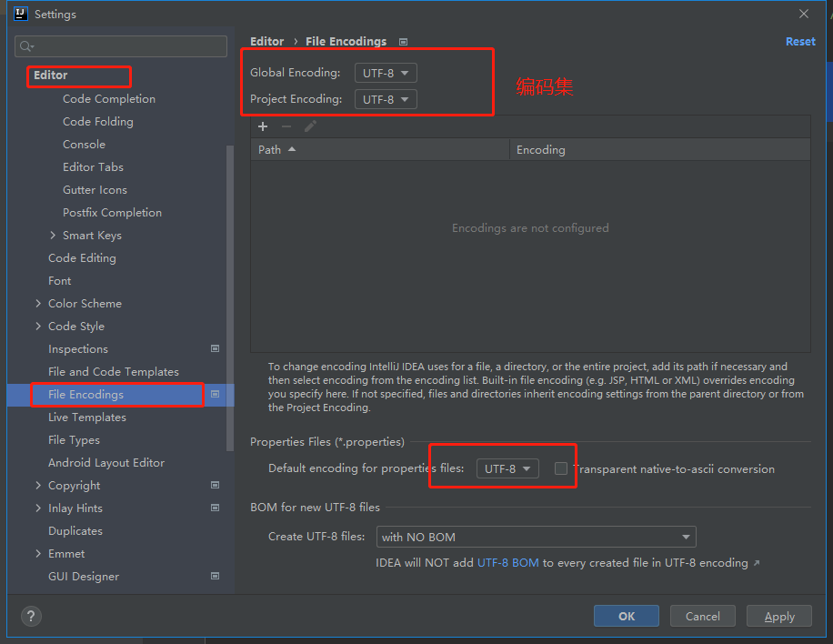
Task: Open the Project Encoding dropdown
Action: 386,99
